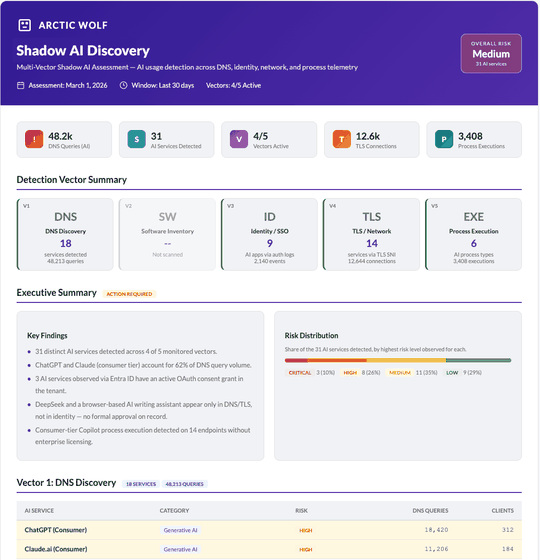The height and width of the screenshot is (560, 540).
Task: Sort by AI SERVICE column header
Action: click(x=39, y=511)
